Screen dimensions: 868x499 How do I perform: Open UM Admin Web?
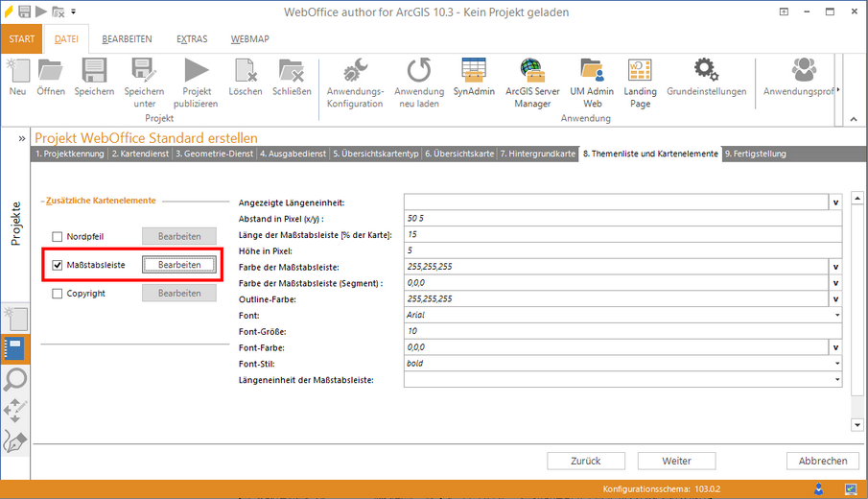pyautogui.click(x=592, y=72)
